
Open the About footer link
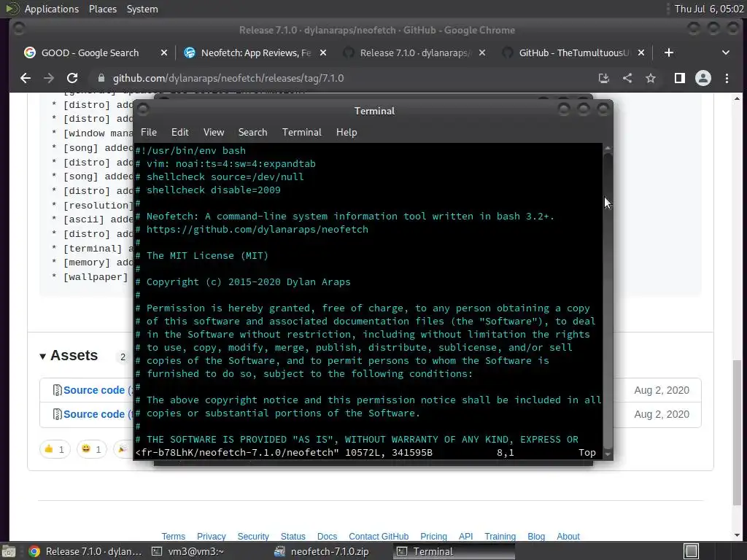(568, 536)
